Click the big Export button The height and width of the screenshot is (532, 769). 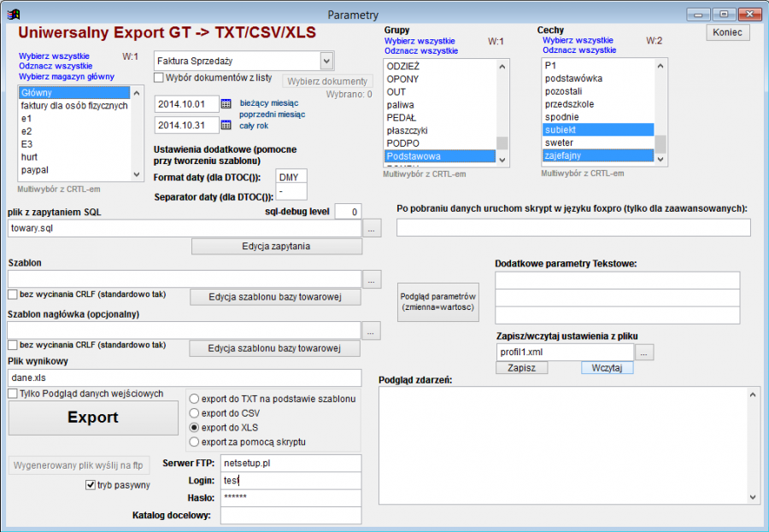(x=93, y=418)
